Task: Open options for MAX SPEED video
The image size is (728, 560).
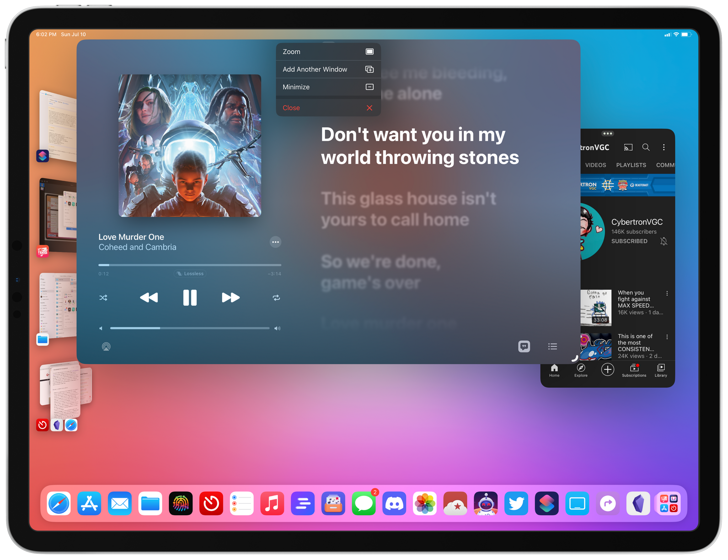Action: 667,294
